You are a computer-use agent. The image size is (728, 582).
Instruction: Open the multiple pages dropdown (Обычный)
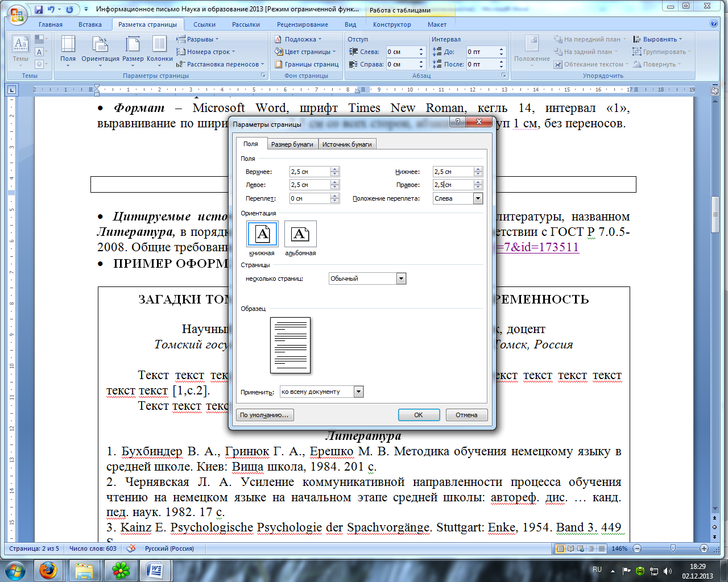pos(402,278)
